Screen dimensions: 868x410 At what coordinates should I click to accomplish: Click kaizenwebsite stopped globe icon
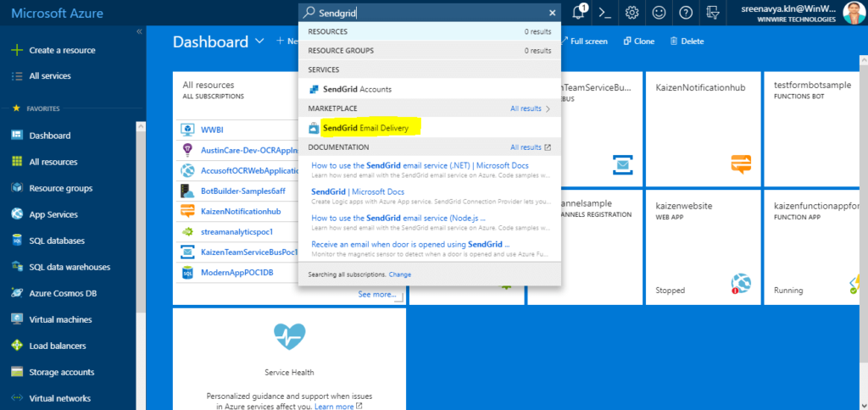[740, 283]
